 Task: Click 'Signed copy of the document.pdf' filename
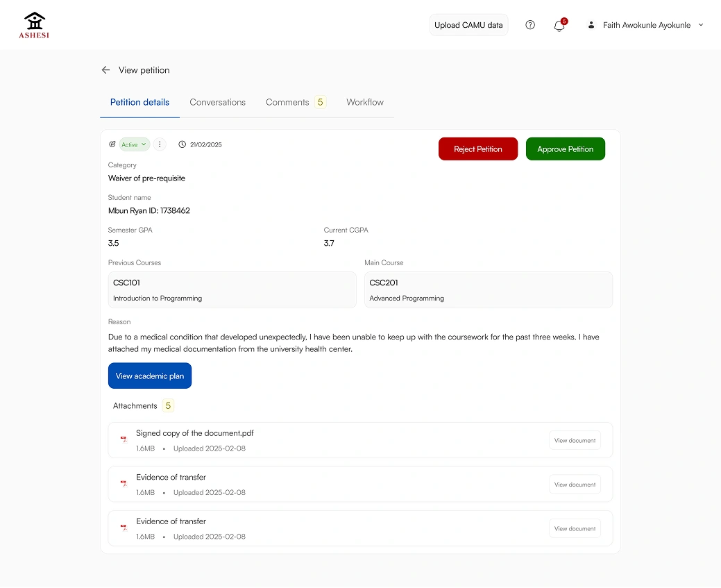pyautogui.click(x=195, y=433)
